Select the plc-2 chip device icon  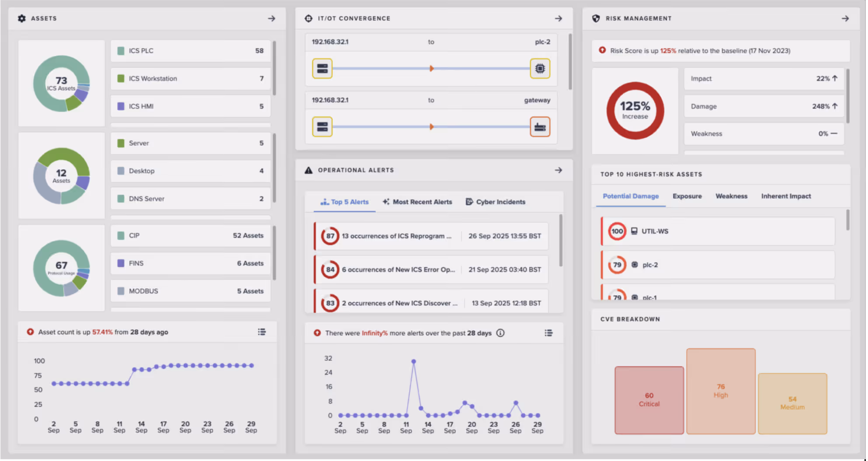point(540,68)
